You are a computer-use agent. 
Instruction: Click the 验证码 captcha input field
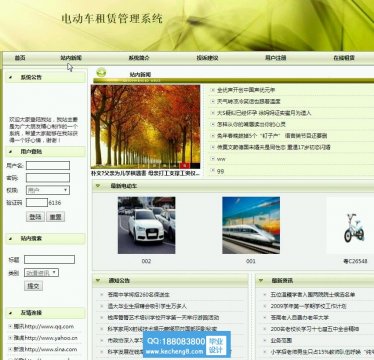(37, 202)
